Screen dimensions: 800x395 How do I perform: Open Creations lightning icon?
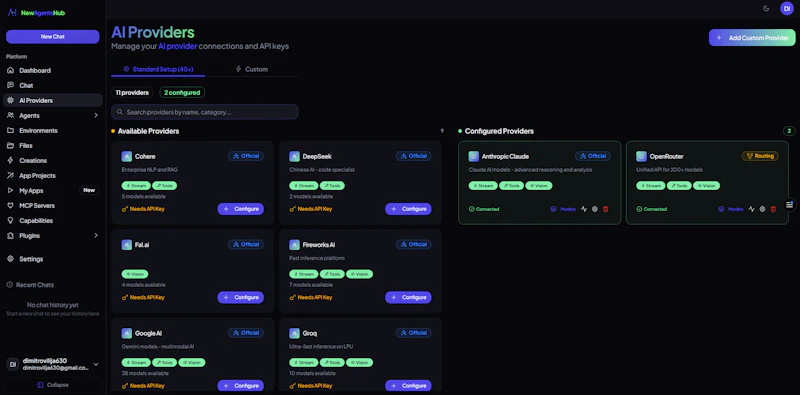10,160
